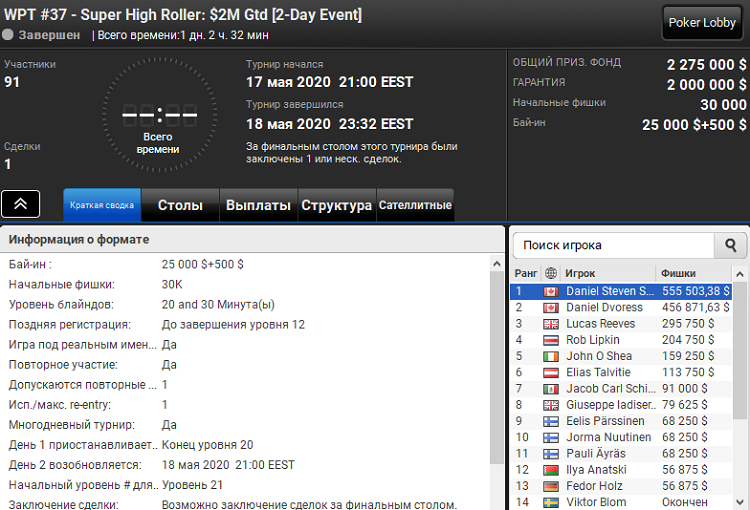Select player row Viktor Blom
The image size is (750, 510).
[x=621, y=502]
